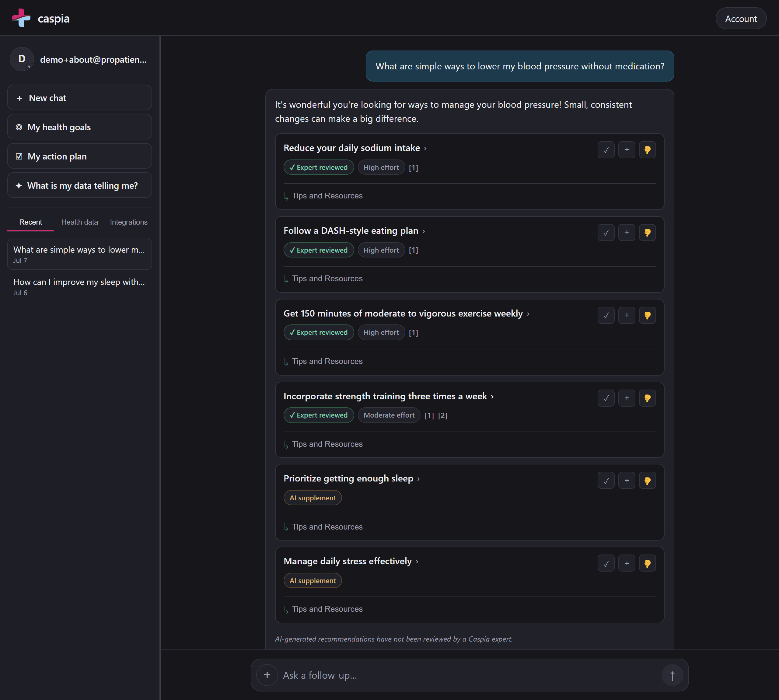Thumbs down 'Manage daily stress effectively'

[648, 563]
